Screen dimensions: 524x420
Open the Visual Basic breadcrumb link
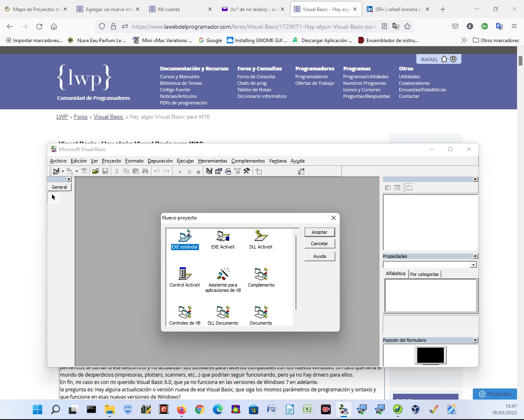pos(108,117)
